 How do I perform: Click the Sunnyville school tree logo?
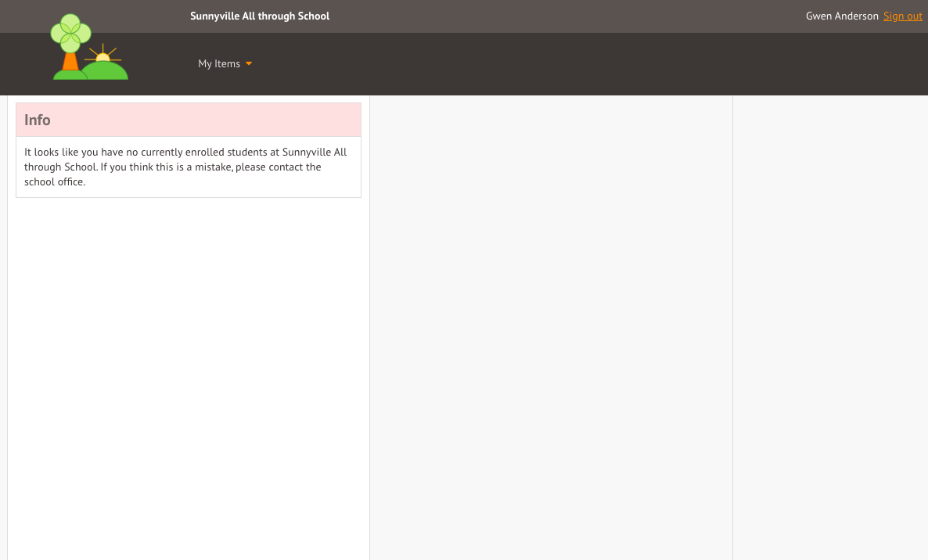(89, 47)
